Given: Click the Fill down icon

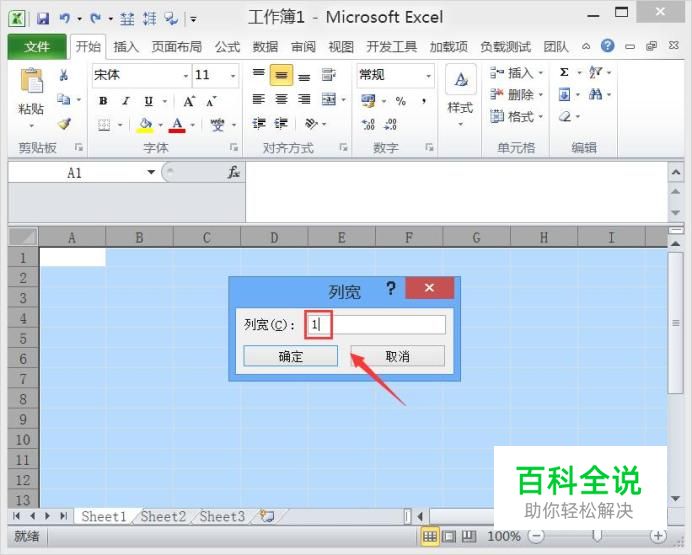Looking at the screenshot, I should pos(564,94).
